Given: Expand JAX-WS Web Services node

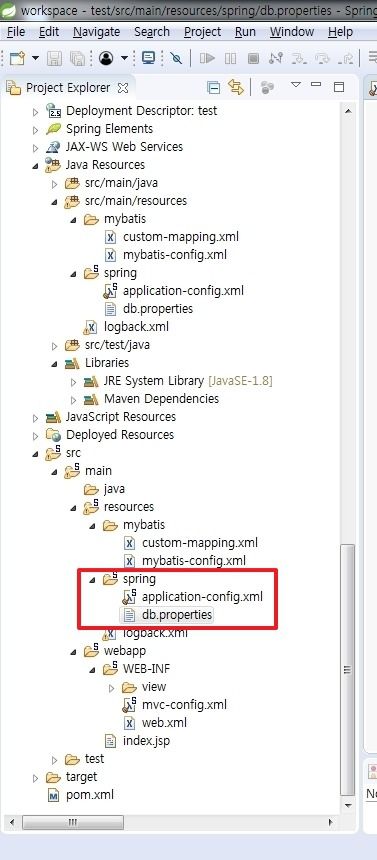Looking at the screenshot, I should pyautogui.click(x=36, y=148).
